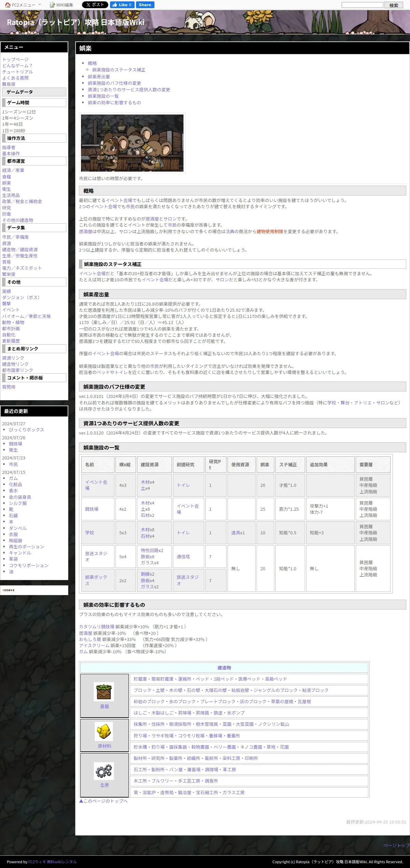Open アイスクリーム link
This screenshot has width=410, height=868.
(94, 645)
